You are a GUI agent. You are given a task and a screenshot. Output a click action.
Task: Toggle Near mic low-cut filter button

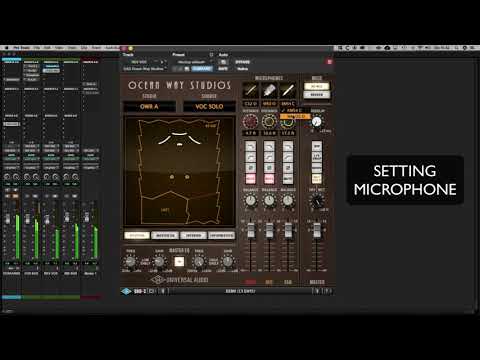click(x=250, y=157)
